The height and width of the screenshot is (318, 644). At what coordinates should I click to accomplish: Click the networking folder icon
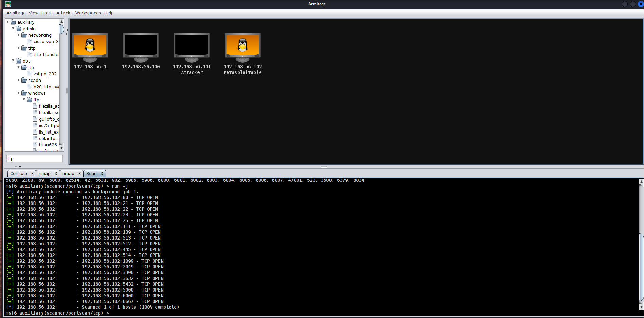24,35
